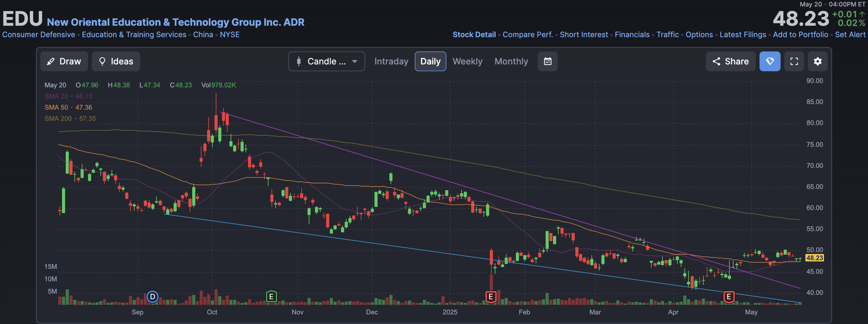Click the SMA 200 indicator label
868x324 pixels.
coord(70,119)
